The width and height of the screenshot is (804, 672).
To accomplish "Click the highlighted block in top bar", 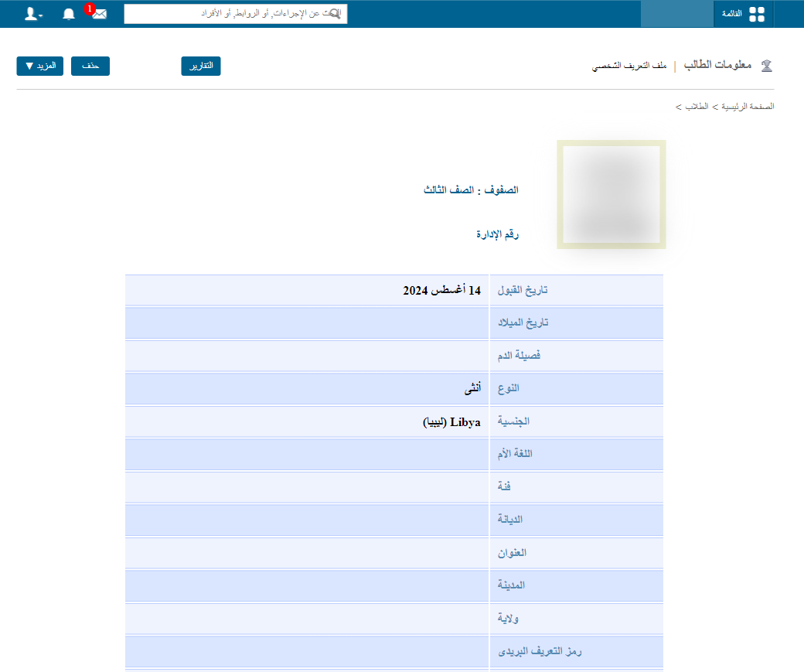I will point(677,14).
